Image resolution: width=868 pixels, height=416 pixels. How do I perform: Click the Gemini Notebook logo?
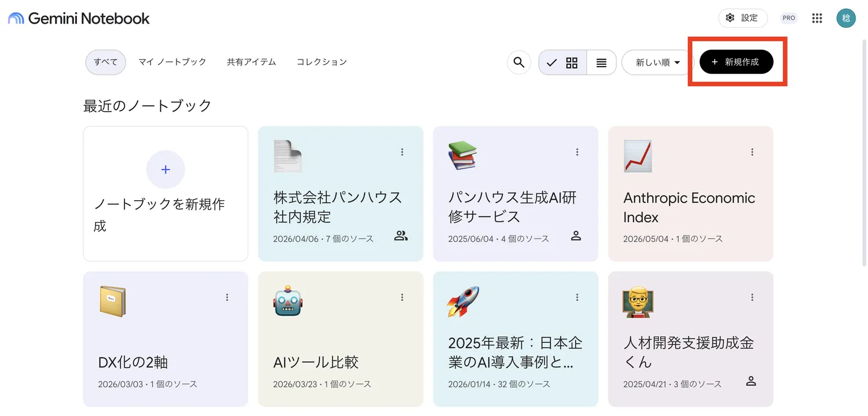(x=79, y=19)
